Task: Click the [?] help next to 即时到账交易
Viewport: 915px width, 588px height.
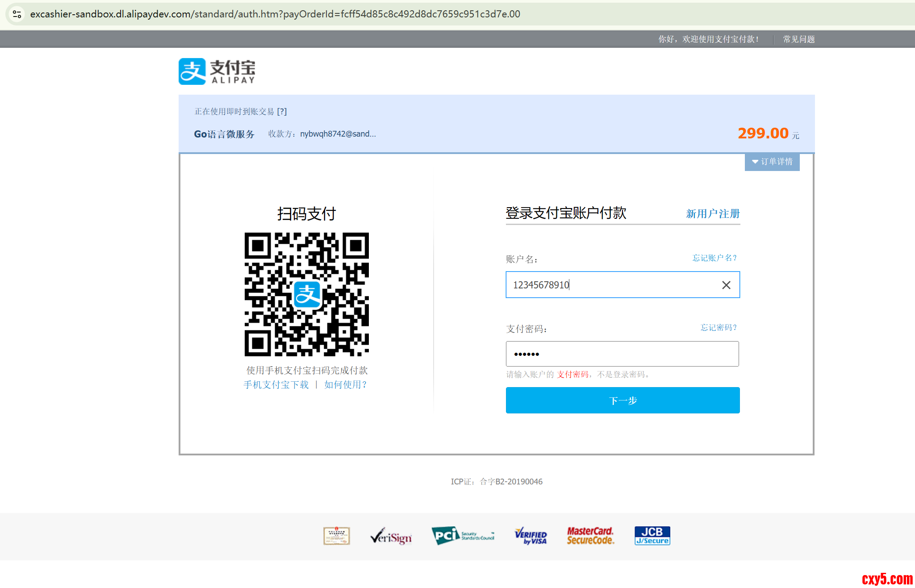Action: tap(282, 112)
